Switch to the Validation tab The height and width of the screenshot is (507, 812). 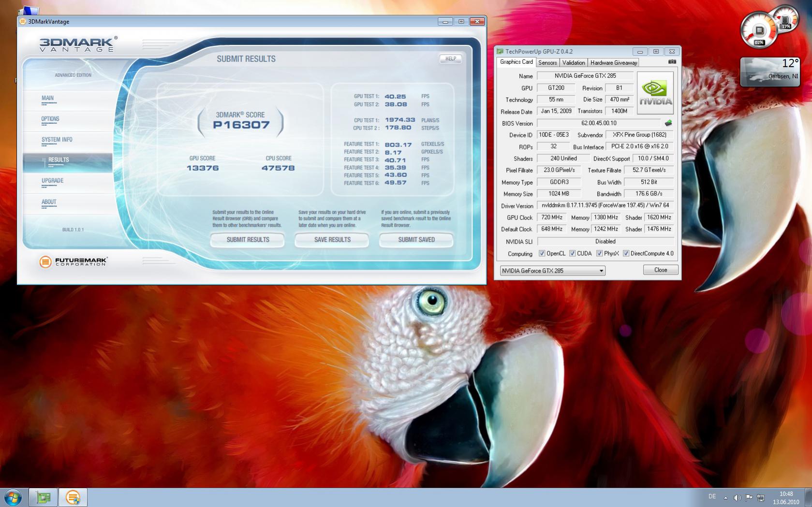pyautogui.click(x=574, y=62)
